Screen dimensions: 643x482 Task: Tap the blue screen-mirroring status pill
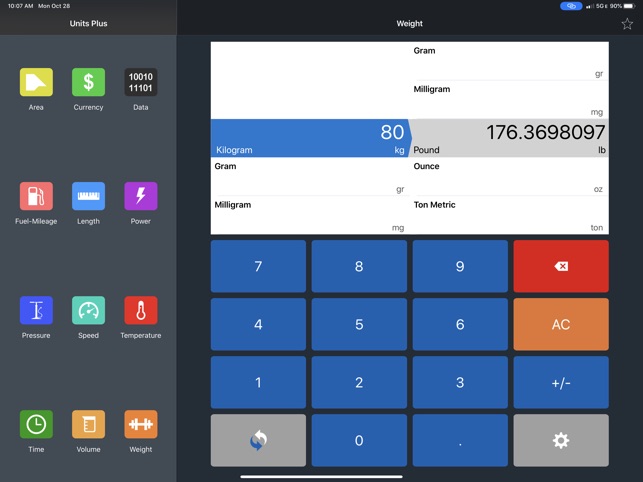coord(571,6)
